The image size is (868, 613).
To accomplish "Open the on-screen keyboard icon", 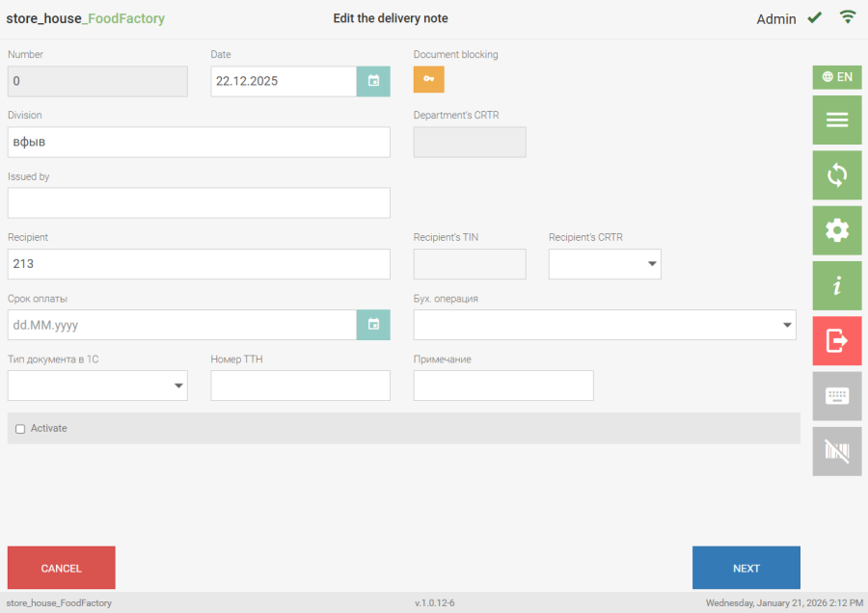I will (836, 396).
